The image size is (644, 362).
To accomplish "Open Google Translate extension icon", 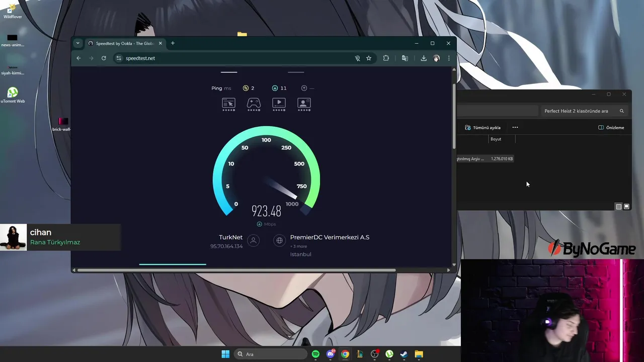I will pos(405,58).
